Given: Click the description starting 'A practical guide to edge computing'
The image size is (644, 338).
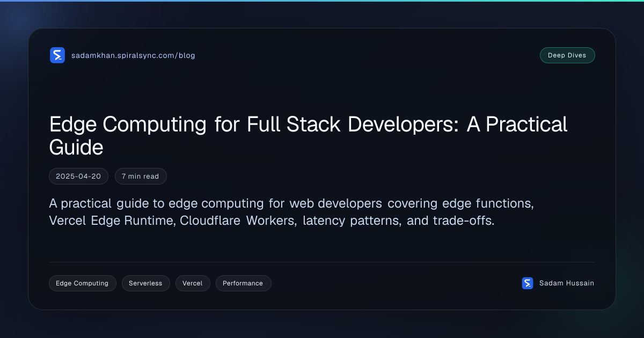Looking at the screenshot, I should click(291, 212).
